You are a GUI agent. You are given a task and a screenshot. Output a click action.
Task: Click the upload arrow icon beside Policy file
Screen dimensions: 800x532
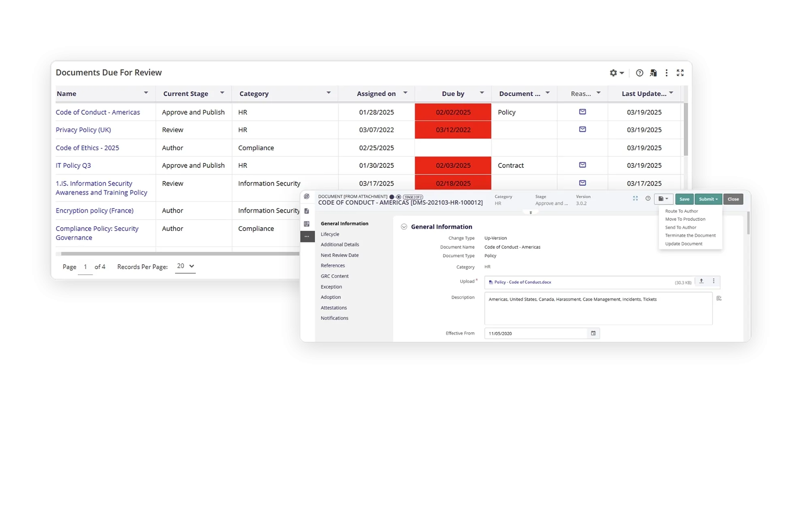(x=701, y=281)
